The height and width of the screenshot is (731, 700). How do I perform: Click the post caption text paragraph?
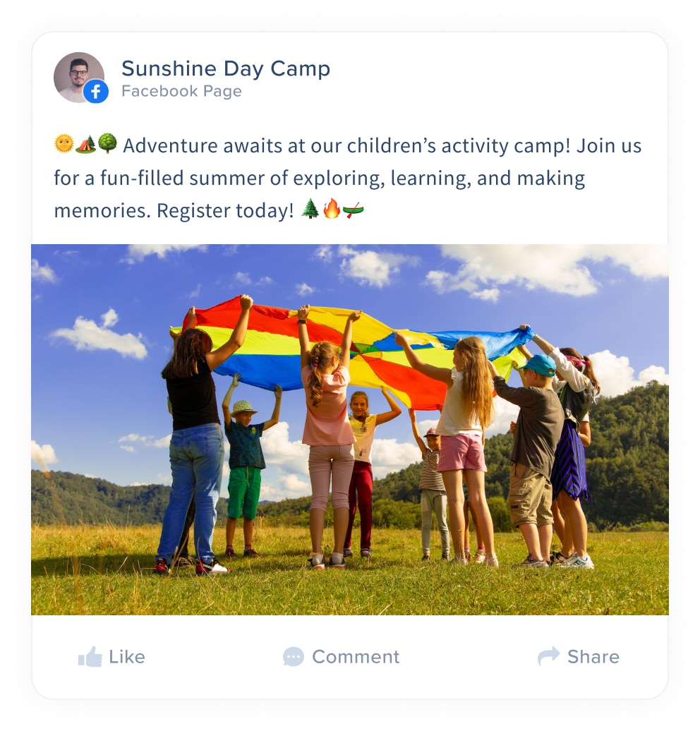348,178
